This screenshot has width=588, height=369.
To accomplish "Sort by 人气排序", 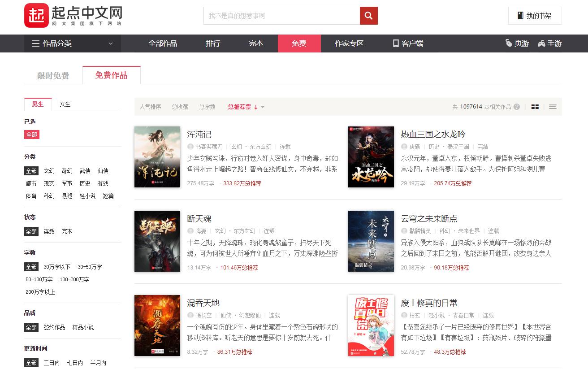I will point(150,107).
